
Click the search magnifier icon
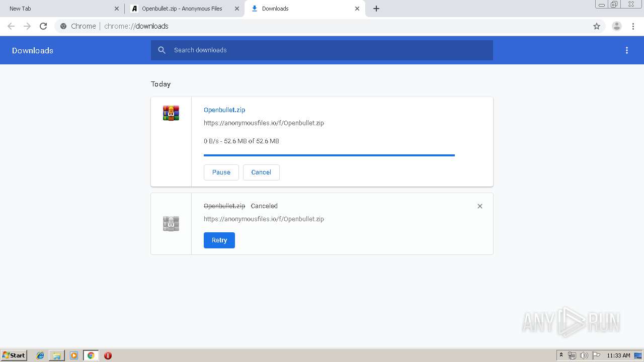pyautogui.click(x=162, y=50)
